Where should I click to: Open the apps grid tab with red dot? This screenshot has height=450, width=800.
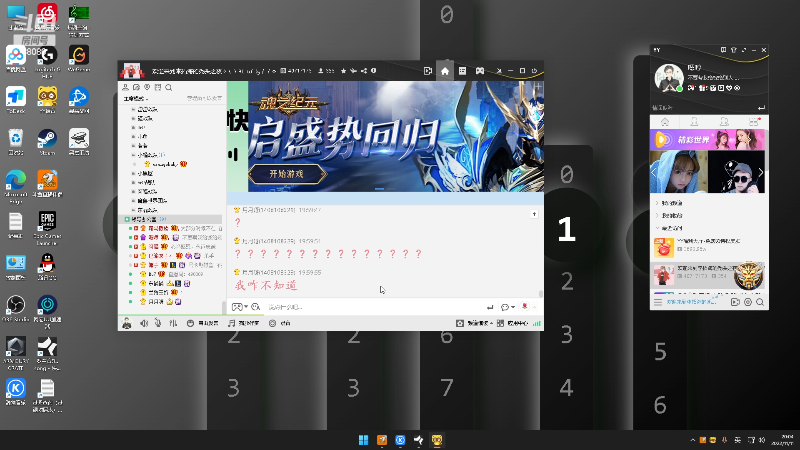(x=754, y=122)
